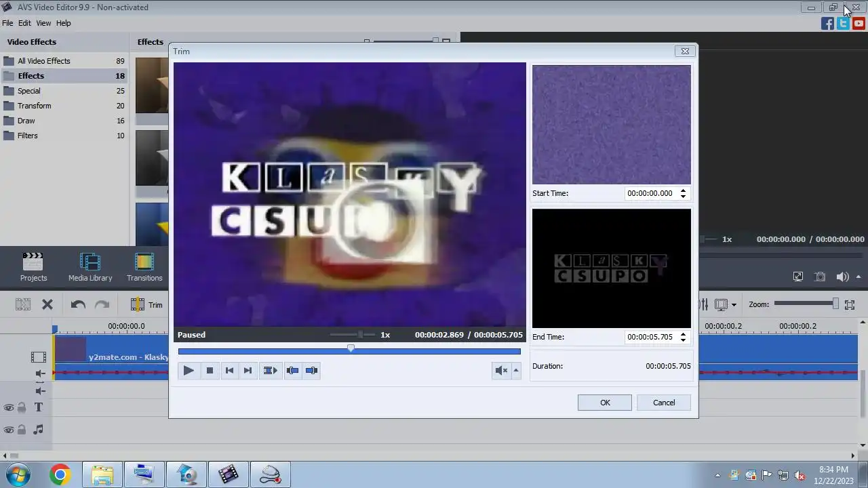
Task: Click the Trim button on timeline toolbar
Action: point(146,305)
